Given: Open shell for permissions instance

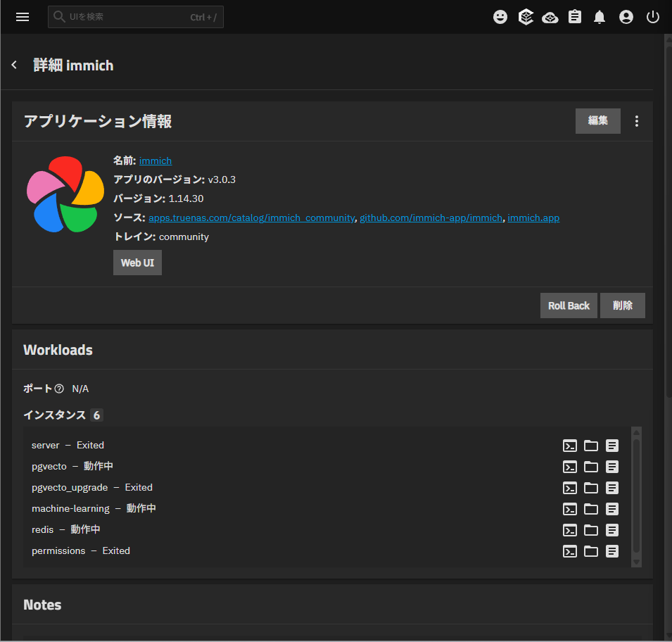Looking at the screenshot, I should point(569,551).
